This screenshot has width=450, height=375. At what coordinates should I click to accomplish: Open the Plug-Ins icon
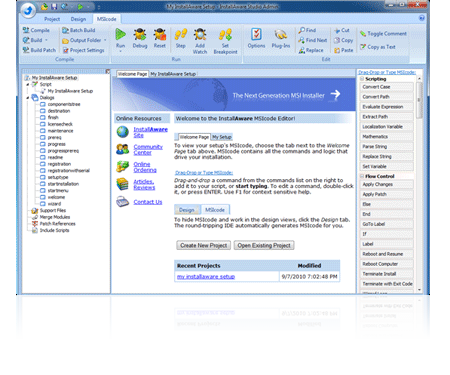click(x=281, y=34)
